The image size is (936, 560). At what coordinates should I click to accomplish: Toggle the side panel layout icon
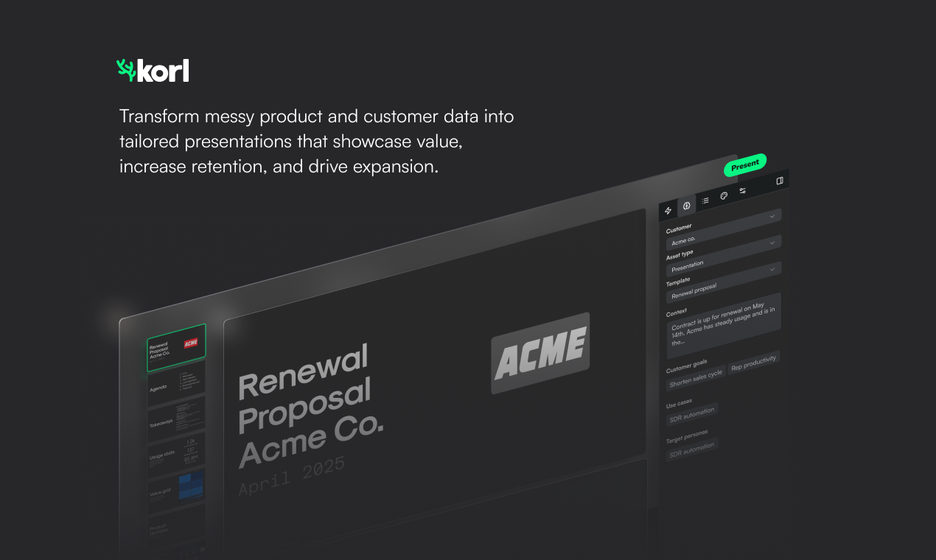(780, 181)
